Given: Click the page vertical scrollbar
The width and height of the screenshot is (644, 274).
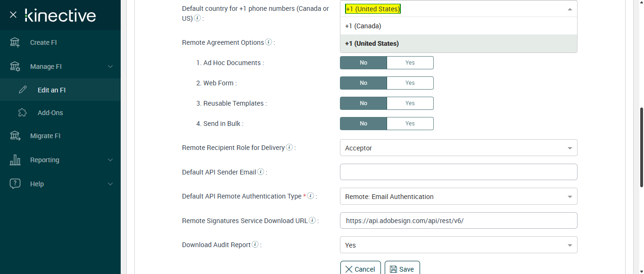Looking at the screenshot, I should (641, 146).
